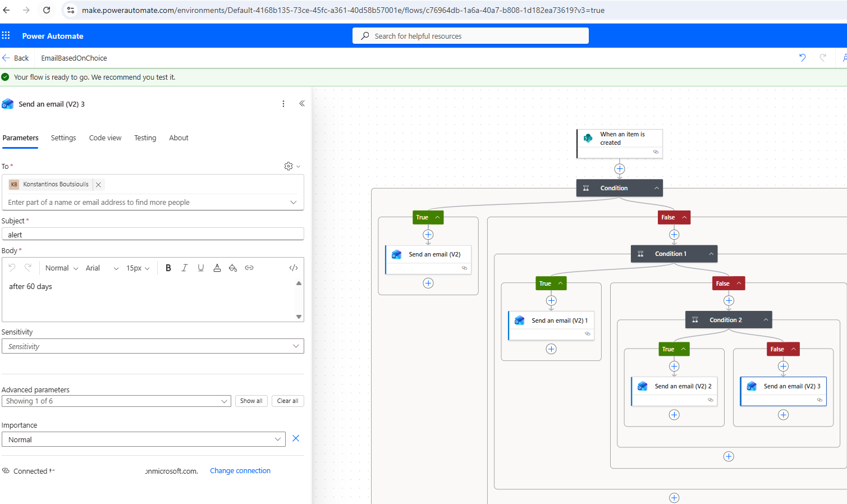Screen dimensions: 847x504
Task: Toggle underline formatting in body editor
Action: pos(200,268)
